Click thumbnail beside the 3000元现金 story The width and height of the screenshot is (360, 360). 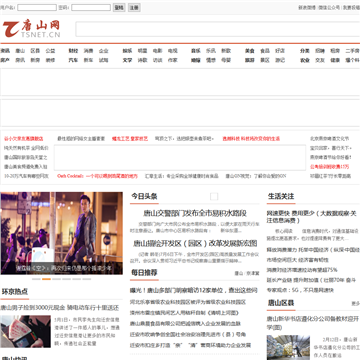tap(26, 331)
